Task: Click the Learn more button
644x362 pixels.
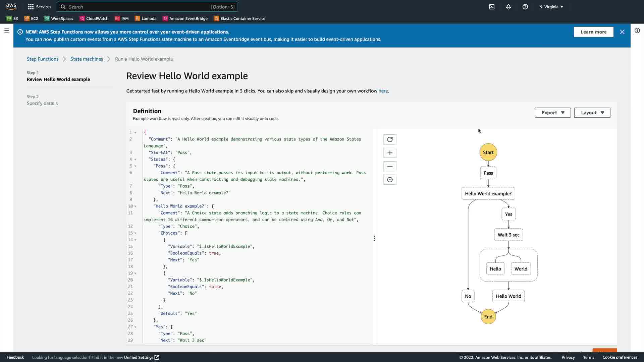Action: click(x=593, y=32)
